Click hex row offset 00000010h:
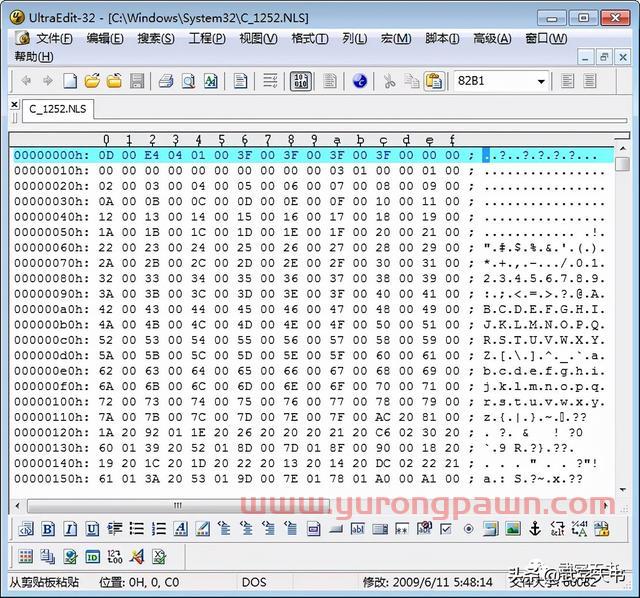Image resolution: width=640 pixels, height=598 pixels. [x=51, y=171]
